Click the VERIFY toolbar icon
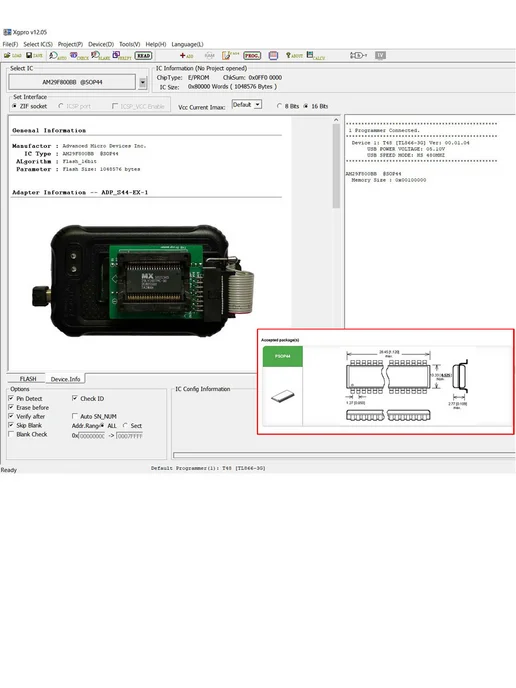Viewport: 516px width, 688px height. pos(122,56)
